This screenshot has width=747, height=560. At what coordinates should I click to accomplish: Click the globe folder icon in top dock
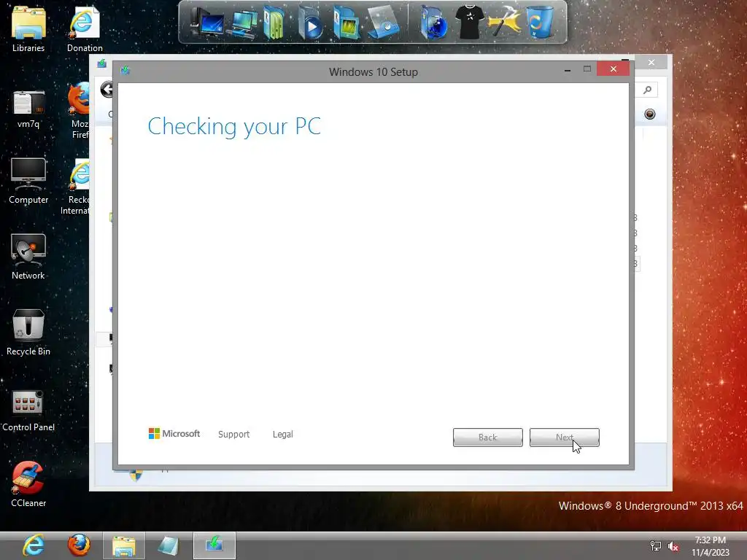tap(433, 23)
